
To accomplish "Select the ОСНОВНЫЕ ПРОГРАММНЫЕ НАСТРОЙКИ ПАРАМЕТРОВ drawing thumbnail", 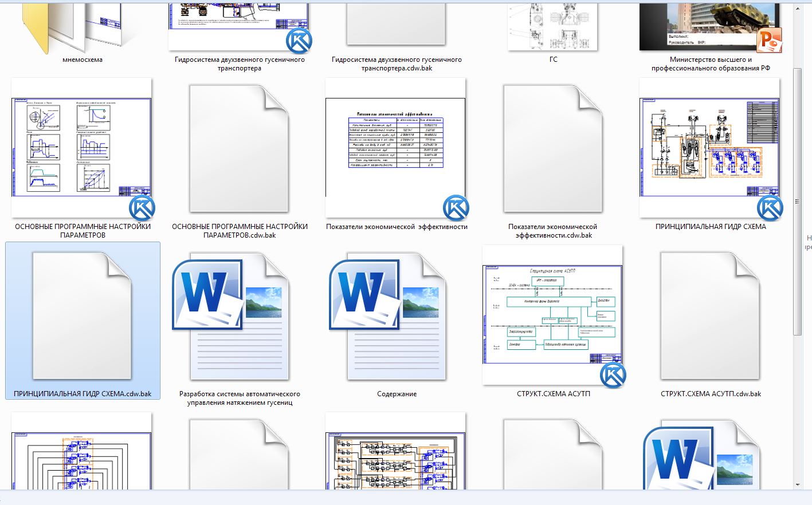I will 82,148.
